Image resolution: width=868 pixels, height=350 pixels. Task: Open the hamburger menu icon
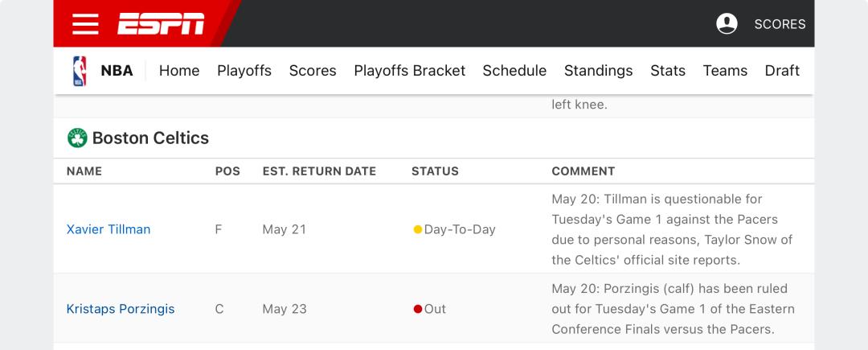click(x=85, y=24)
